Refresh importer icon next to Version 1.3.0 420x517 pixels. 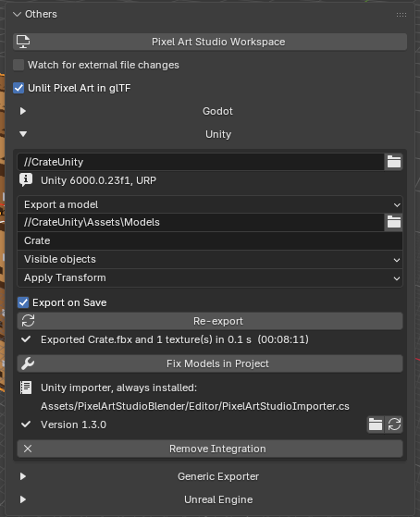pyautogui.click(x=394, y=425)
